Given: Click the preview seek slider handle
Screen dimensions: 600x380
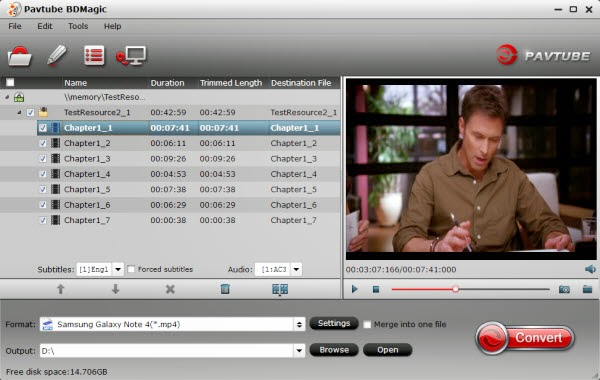Looking at the screenshot, I should click(455, 289).
